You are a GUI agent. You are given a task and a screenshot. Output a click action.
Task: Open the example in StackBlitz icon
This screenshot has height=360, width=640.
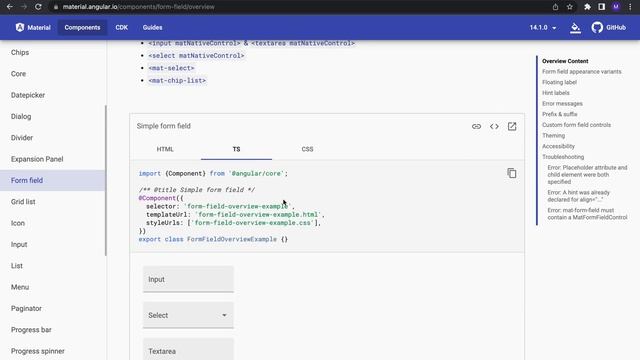[512, 126]
